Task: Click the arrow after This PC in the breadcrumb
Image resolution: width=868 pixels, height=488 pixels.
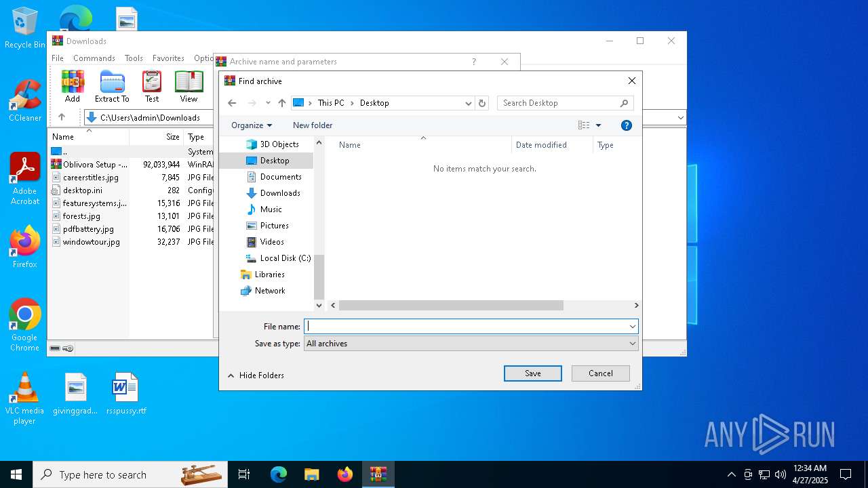Action: coord(352,103)
